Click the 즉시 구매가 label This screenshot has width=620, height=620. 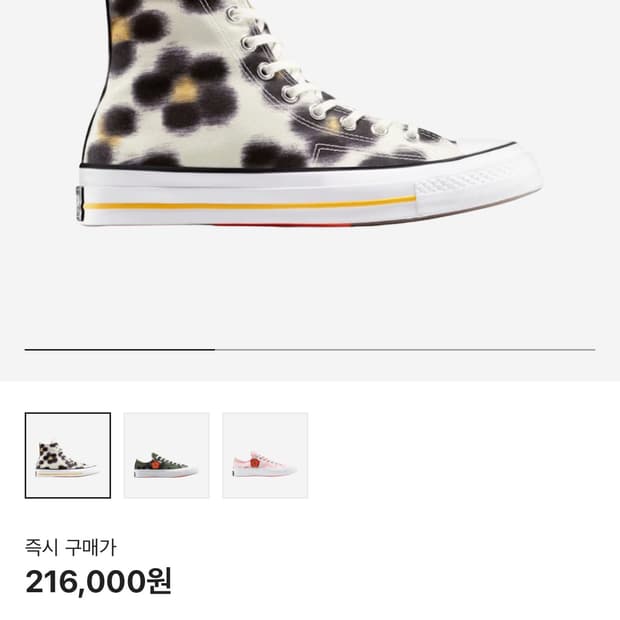tap(71, 547)
